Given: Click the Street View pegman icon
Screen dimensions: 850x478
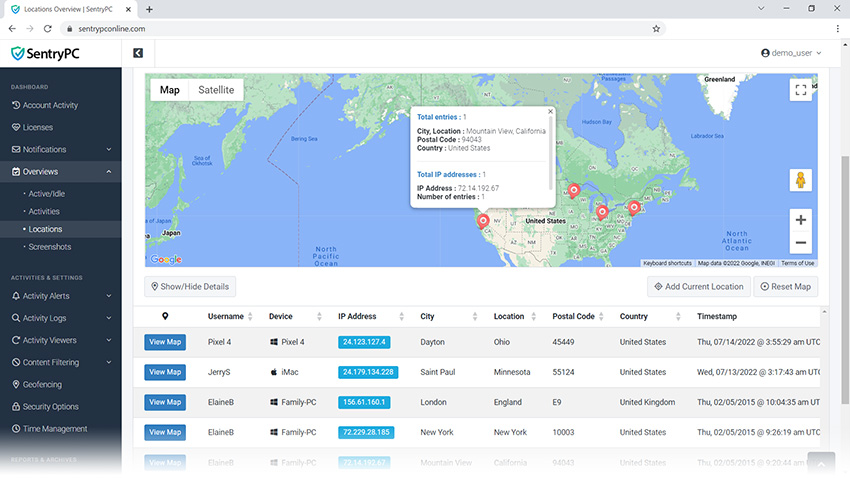Looking at the screenshot, I should [x=800, y=180].
